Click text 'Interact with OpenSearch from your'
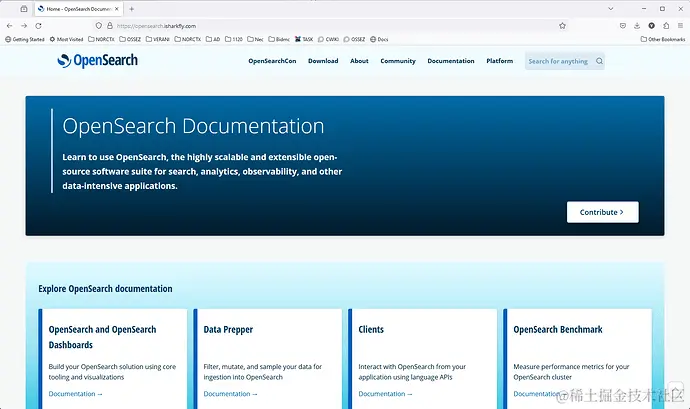This screenshot has height=409, width=690. point(412,366)
